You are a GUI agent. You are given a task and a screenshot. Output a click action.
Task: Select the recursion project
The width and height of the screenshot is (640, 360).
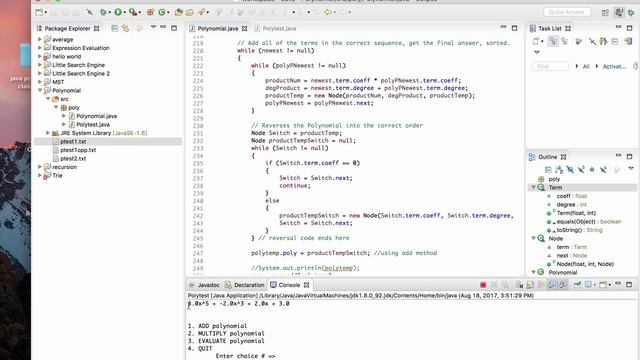pyautogui.click(x=64, y=167)
